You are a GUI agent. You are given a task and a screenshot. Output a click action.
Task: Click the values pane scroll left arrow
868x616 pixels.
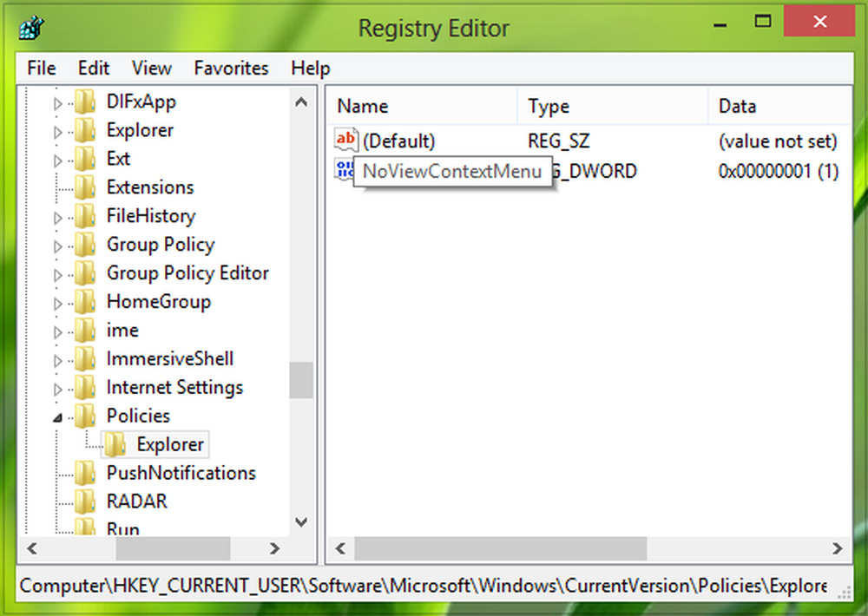340,548
